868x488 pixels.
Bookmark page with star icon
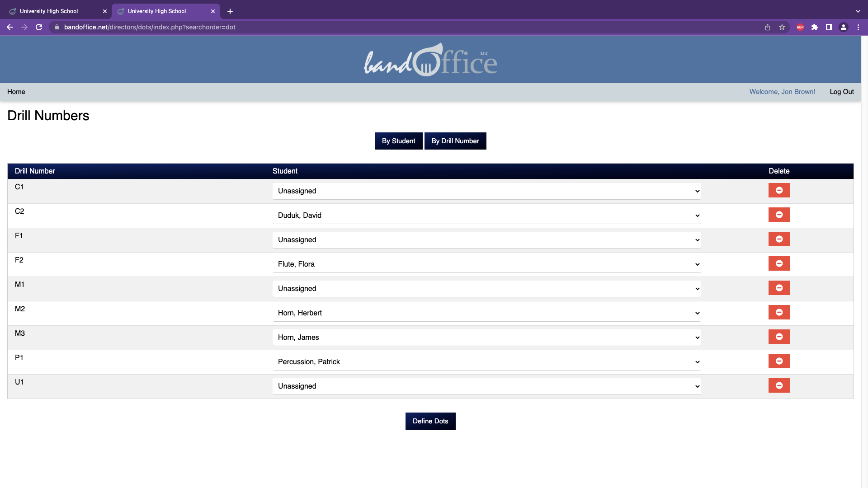click(782, 27)
